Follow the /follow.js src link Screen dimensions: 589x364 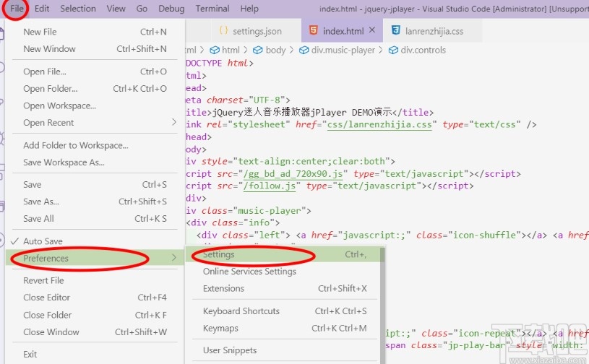(270, 186)
